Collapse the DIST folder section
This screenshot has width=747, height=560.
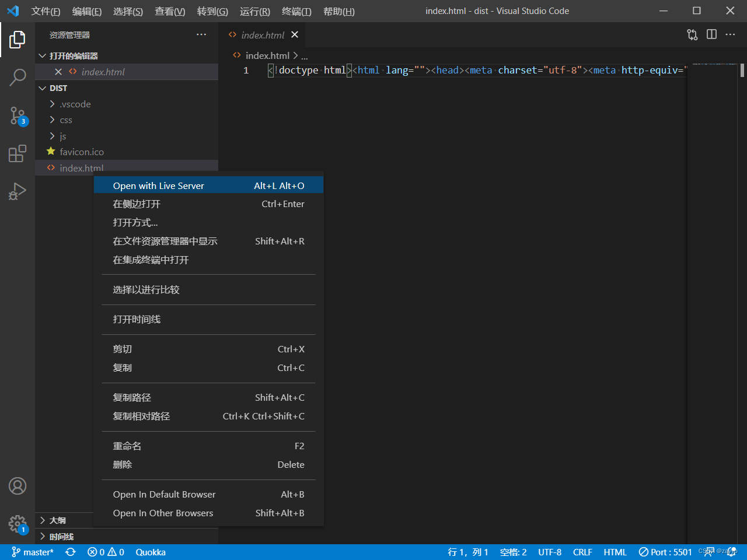click(x=127, y=88)
